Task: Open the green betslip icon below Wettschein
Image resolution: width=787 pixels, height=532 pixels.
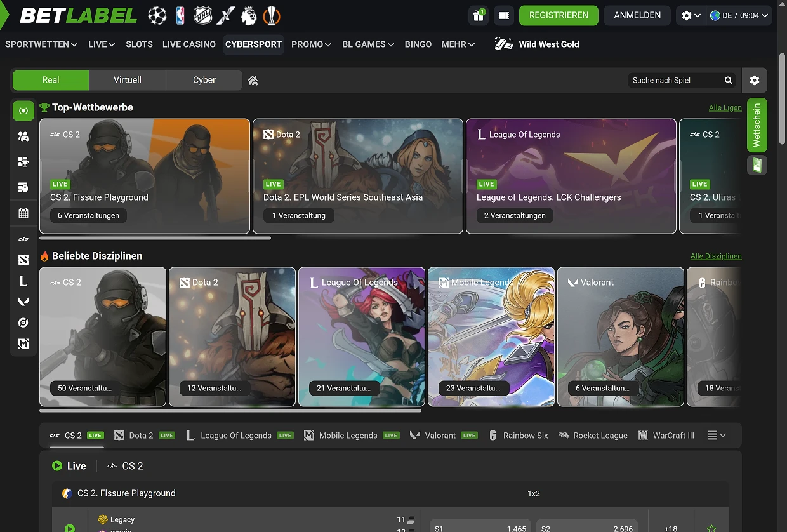Action: [757, 165]
